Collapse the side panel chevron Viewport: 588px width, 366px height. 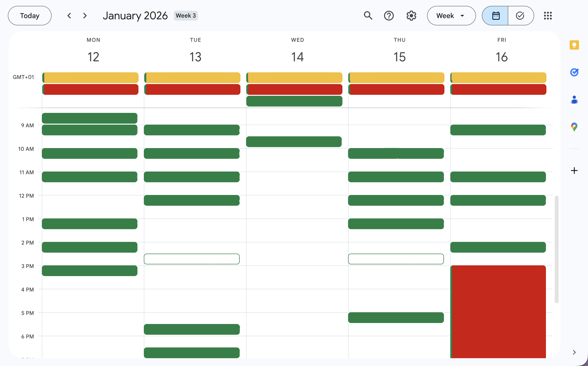[574, 352]
